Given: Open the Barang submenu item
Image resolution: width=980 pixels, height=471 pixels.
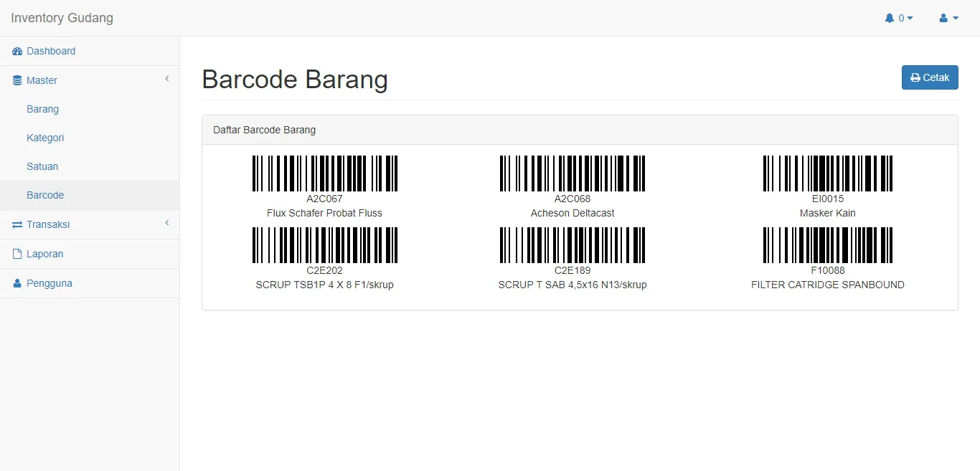Looking at the screenshot, I should (90, 110).
